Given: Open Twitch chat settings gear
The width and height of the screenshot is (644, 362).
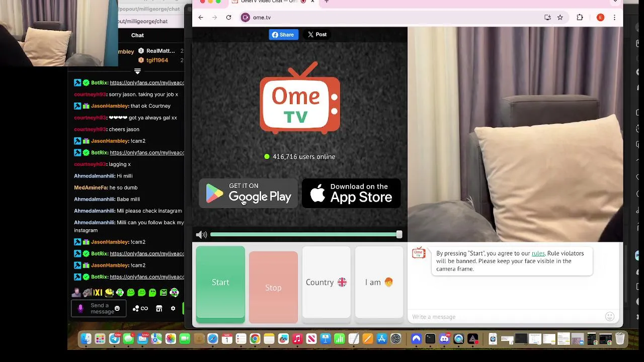Looking at the screenshot, I should tap(173, 309).
